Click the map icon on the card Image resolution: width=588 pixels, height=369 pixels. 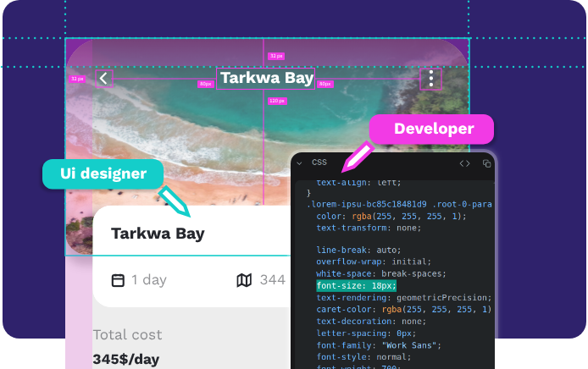click(244, 280)
